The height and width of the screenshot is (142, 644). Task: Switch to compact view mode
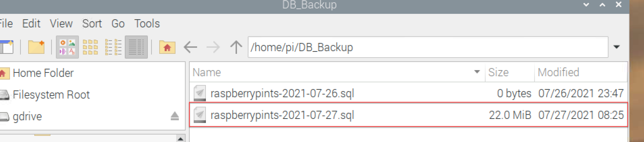[113, 47]
